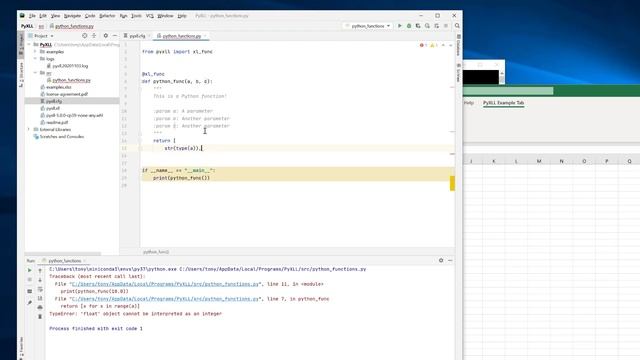Open Run panel settings gear

click(x=441, y=260)
